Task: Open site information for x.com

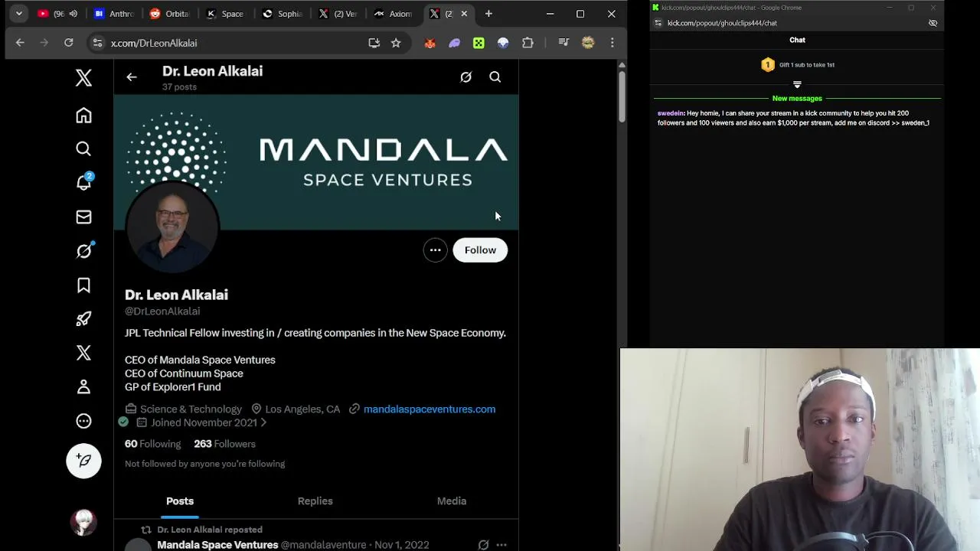Action: coord(97,43)
